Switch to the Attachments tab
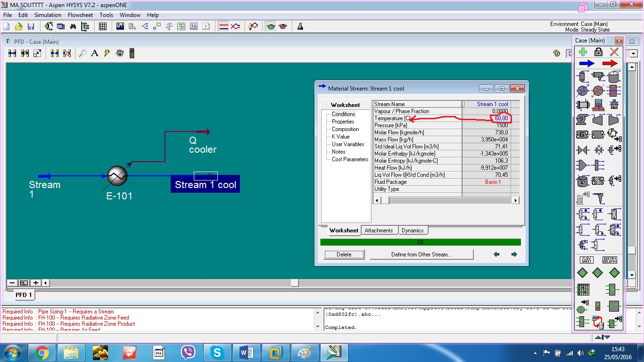 coord(380,230)
